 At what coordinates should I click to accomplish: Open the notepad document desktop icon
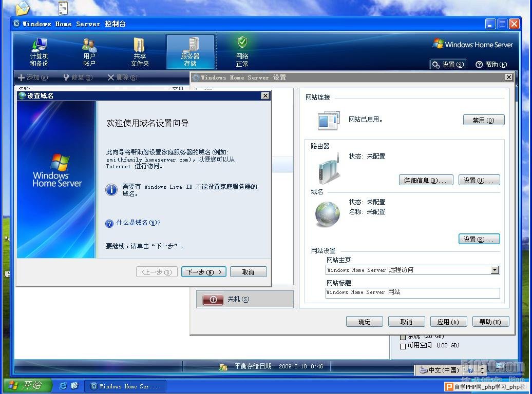pyautogui.click(x=63, y=8)
